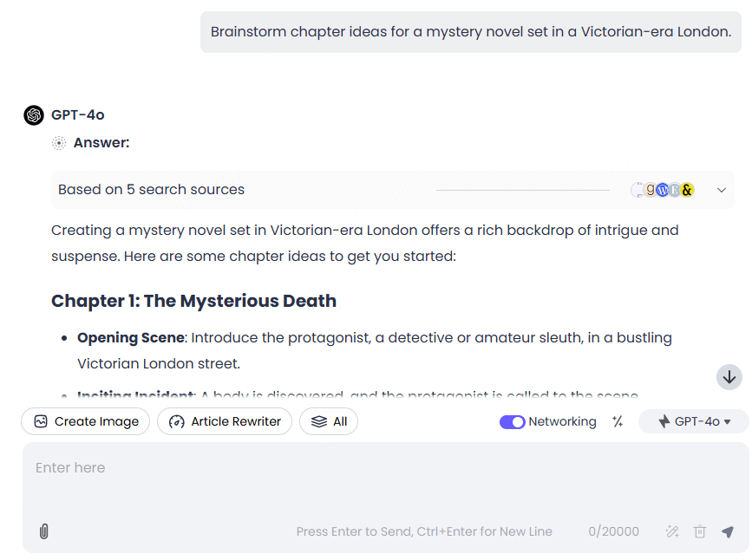The width and height of the screenshot is (752, 560).
Task: Click the send message paper plane icon
Action: click(x=728, y=531)
